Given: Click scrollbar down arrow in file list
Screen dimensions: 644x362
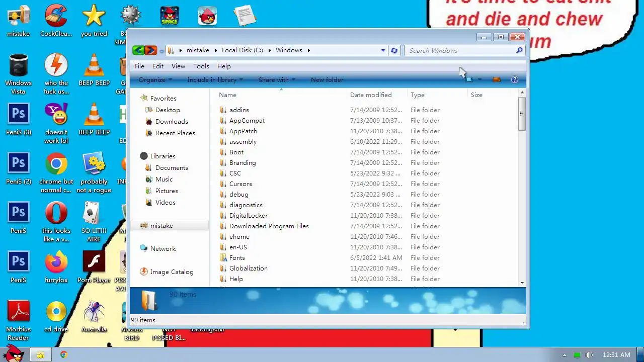Looking at the screenshot, I should (x=522, y=283).
